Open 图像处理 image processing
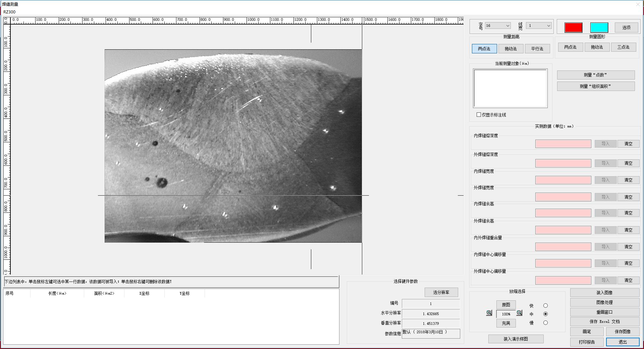The height and width of the screenshot is (349, 644). (x=604, y=302)
